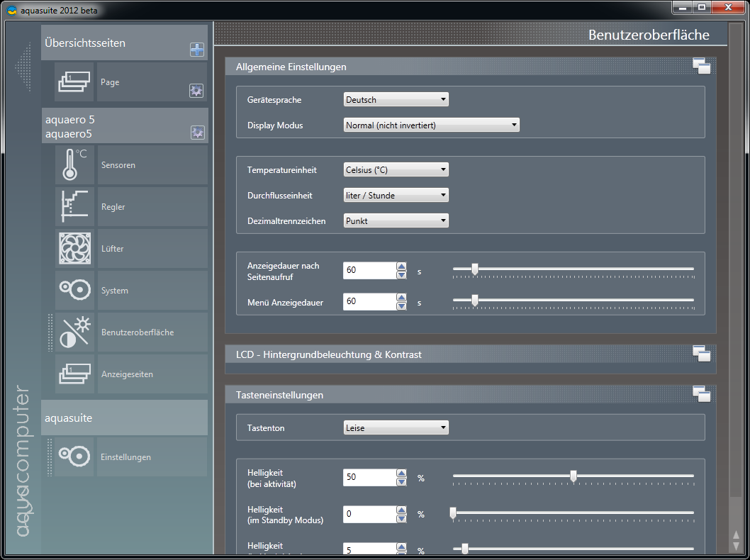
Task: Open Einstellungen sidebar entry
Action: point(152,457)
